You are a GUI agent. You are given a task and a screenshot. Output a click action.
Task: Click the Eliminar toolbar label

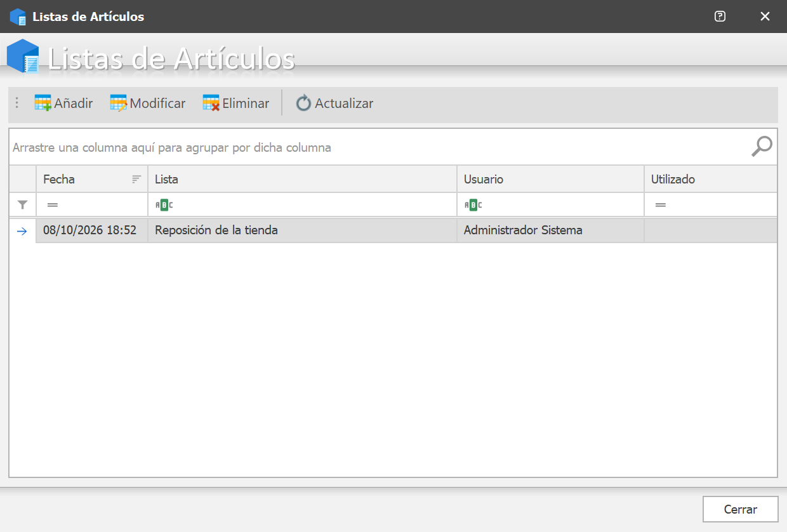click(x=246, y=103)
